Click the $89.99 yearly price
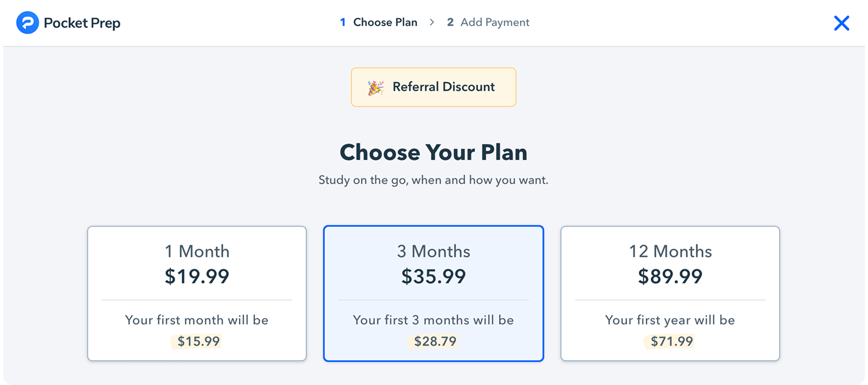 [x=670, y=276]
